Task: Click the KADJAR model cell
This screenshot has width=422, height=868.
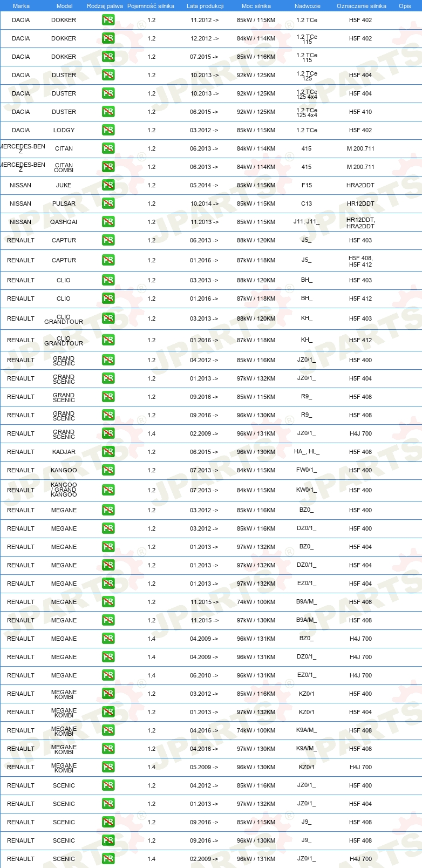Action: pyautogui.click(x=64, y=452)
